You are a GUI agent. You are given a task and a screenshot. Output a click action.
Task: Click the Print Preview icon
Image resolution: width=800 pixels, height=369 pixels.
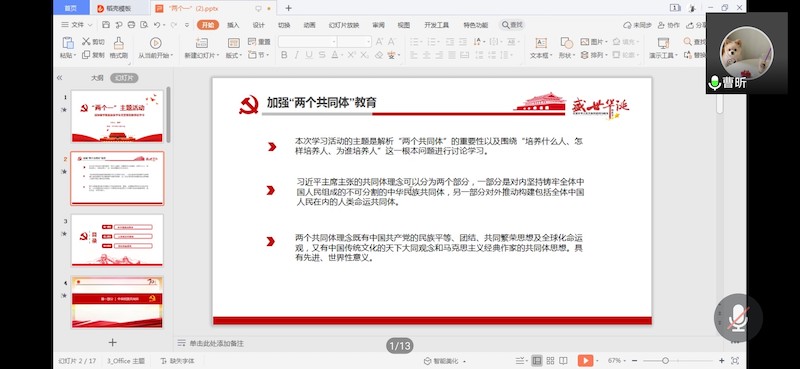tap(144, 24)
